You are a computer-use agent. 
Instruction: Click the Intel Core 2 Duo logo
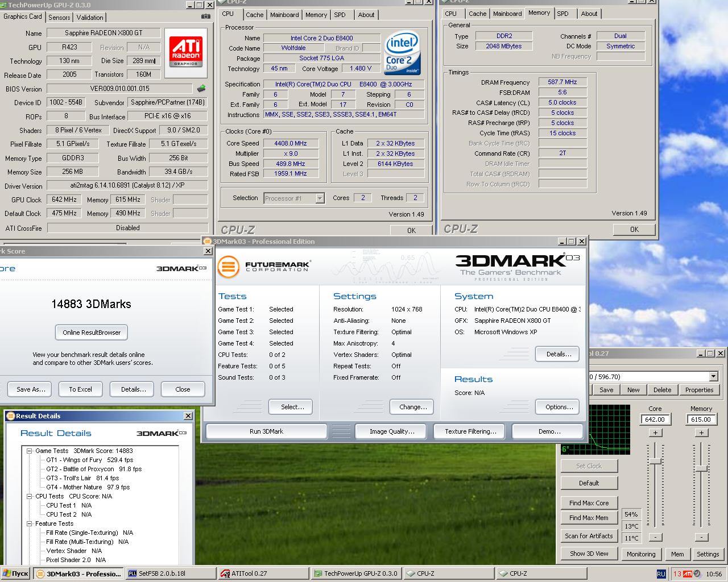click(x=403, y=53)
